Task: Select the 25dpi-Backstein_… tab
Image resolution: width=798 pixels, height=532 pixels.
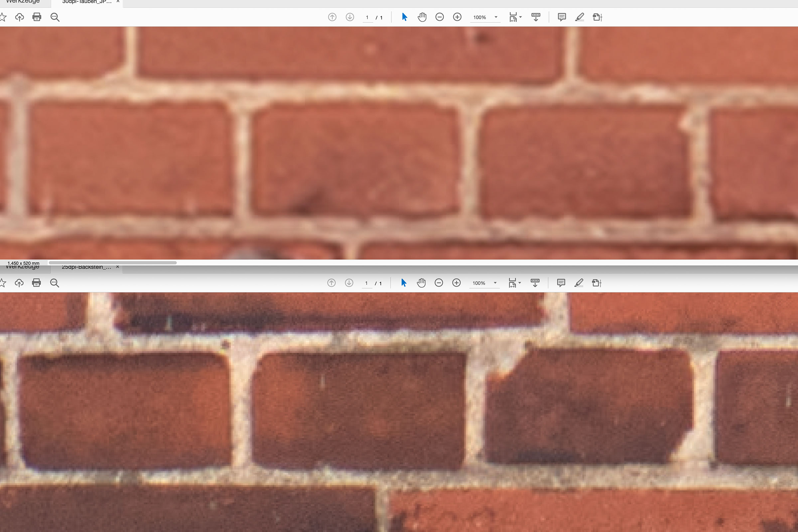Action: 86,268
